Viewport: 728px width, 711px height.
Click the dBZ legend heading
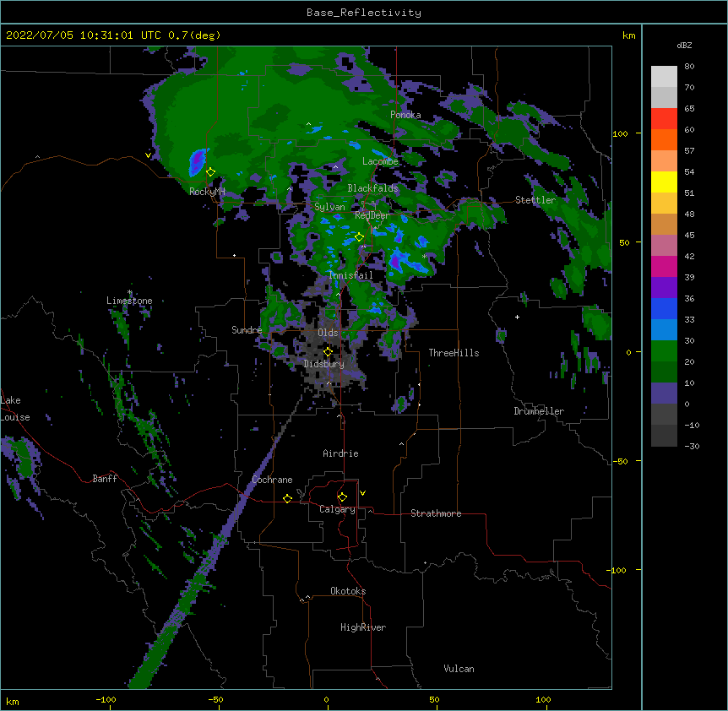684,46
